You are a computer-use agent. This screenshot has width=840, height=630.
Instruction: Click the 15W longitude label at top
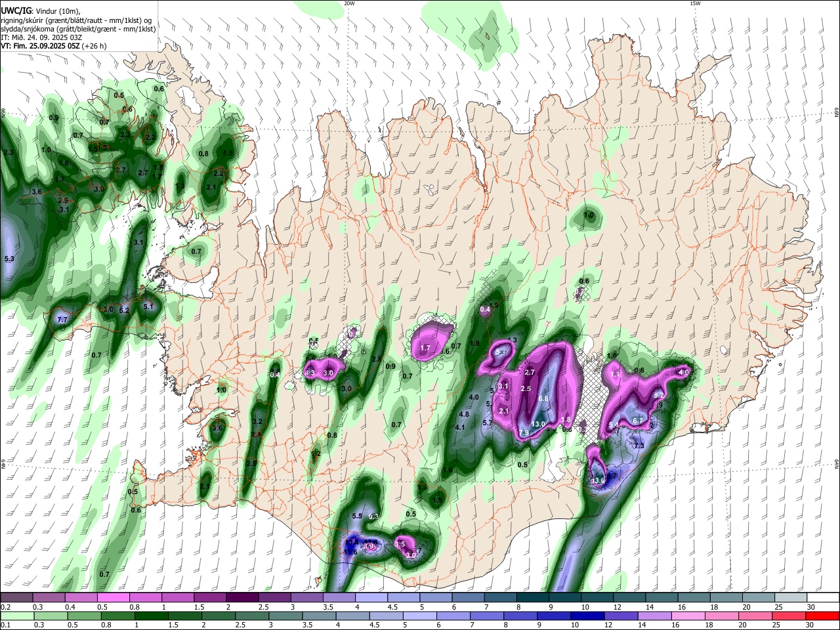(695, 3)
